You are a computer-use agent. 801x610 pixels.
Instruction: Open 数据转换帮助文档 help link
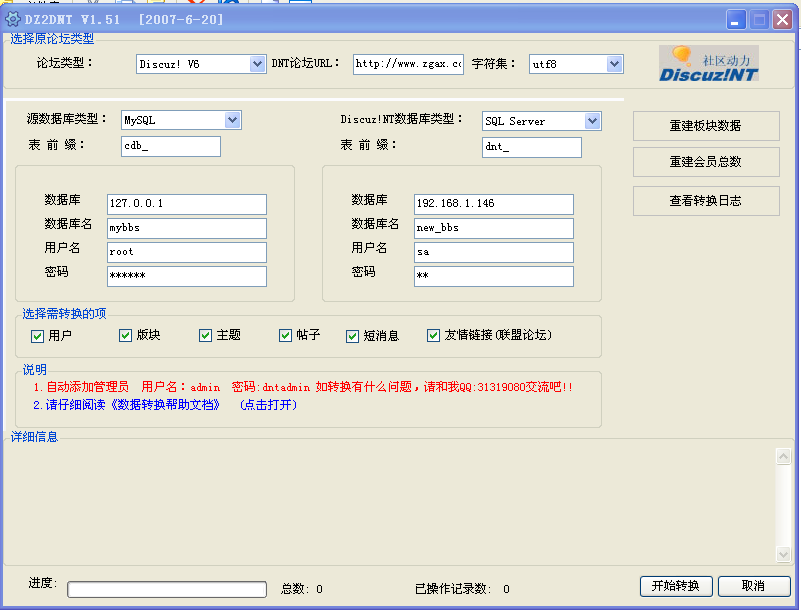coord(165,405)
